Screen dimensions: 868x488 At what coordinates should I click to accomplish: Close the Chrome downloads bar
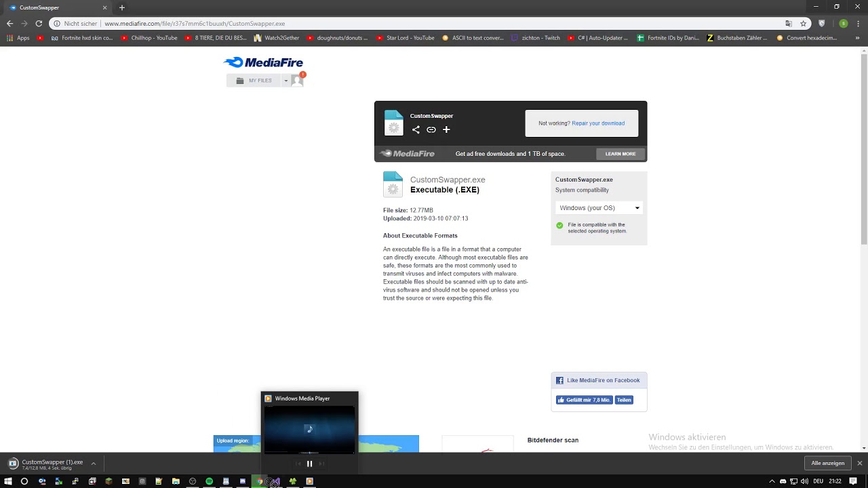click(859, 464)
